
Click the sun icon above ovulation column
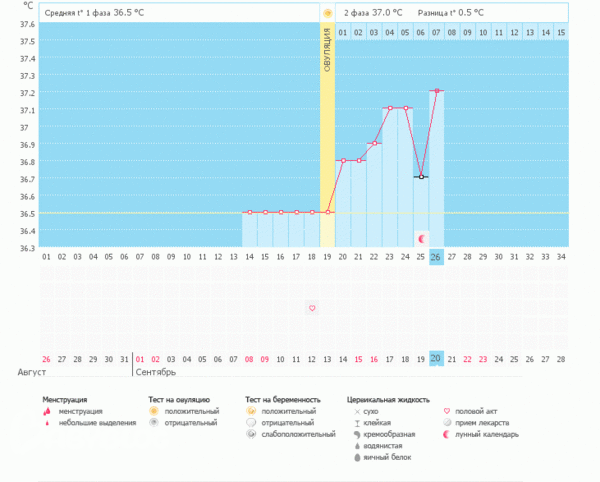(x=327, y=13)
